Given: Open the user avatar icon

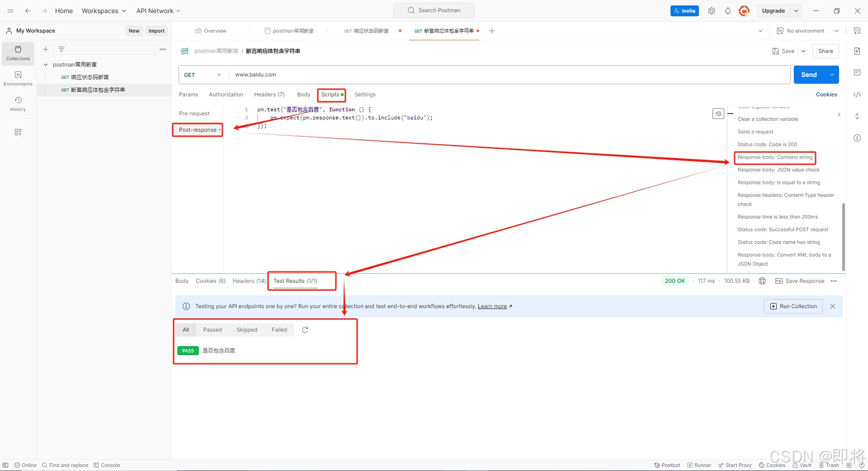Looking at the screenshot, I should [x=744, y=11].
